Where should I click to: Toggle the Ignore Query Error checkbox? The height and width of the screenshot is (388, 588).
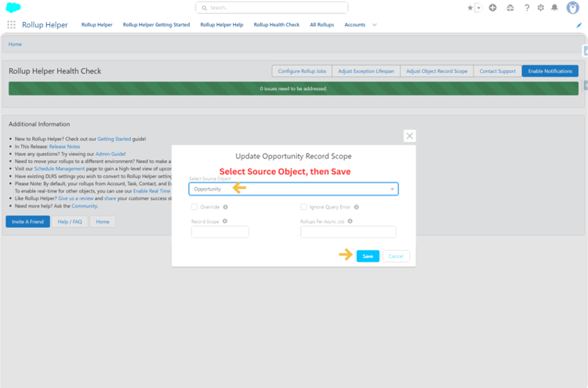point(303,207)
